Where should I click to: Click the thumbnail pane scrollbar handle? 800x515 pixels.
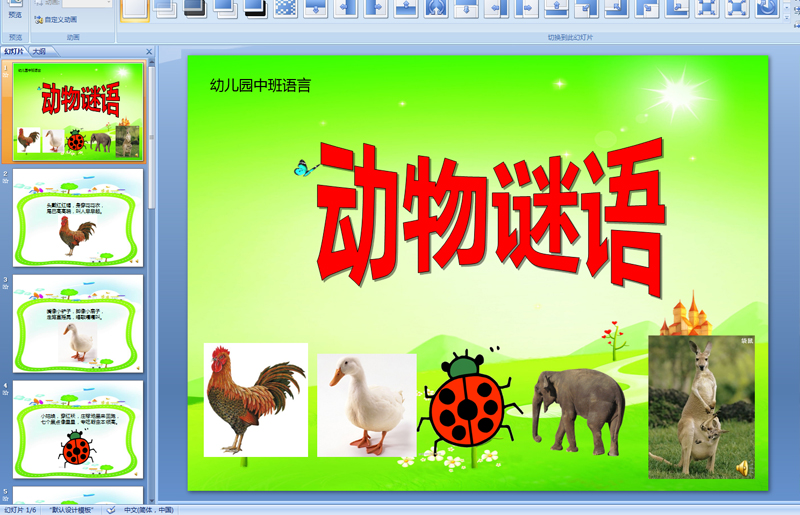tap(152, 138)
